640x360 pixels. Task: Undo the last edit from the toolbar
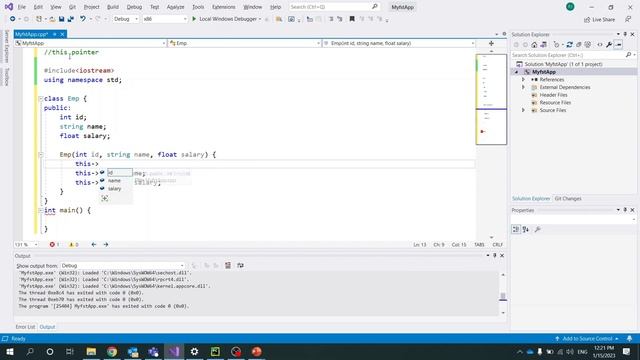(x=83, y=19)
